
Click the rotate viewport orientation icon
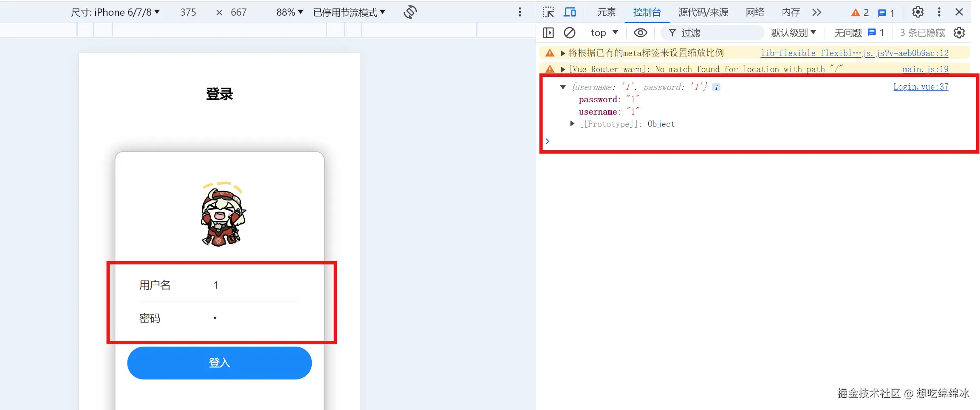pos(409,12)
